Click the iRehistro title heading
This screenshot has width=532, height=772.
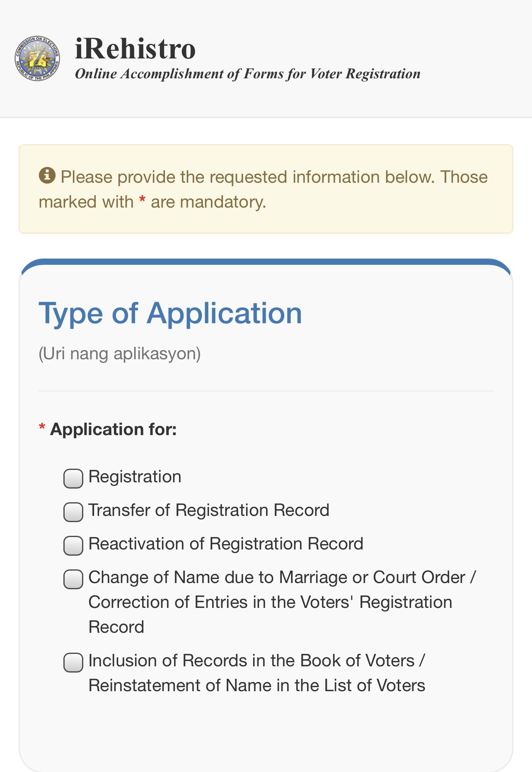click(135, 48)
